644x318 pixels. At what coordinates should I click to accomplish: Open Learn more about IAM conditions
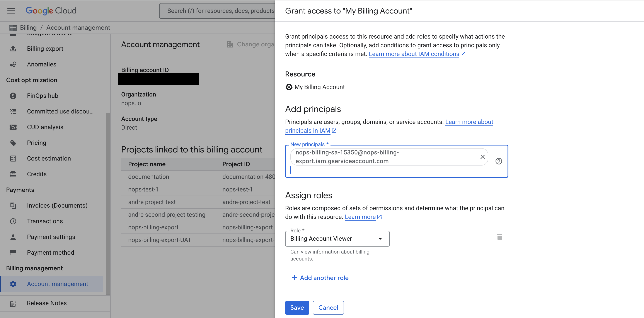414,54
